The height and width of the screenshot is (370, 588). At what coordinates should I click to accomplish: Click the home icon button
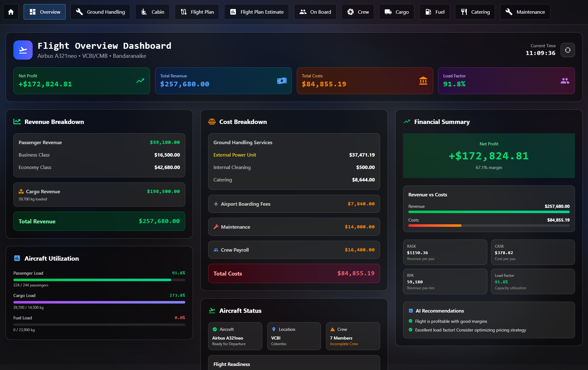click(x=11, y=12)
